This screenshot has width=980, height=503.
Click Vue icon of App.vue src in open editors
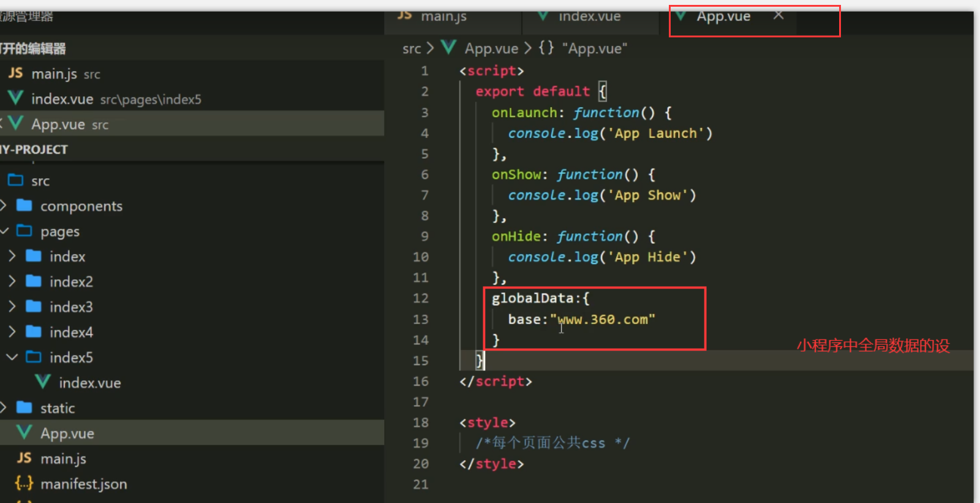click(x=16, y=123)
